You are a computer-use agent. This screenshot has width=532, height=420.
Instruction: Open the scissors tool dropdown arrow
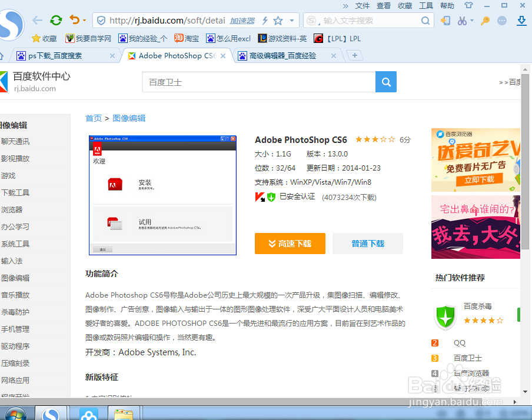click(x=471, y=21)
